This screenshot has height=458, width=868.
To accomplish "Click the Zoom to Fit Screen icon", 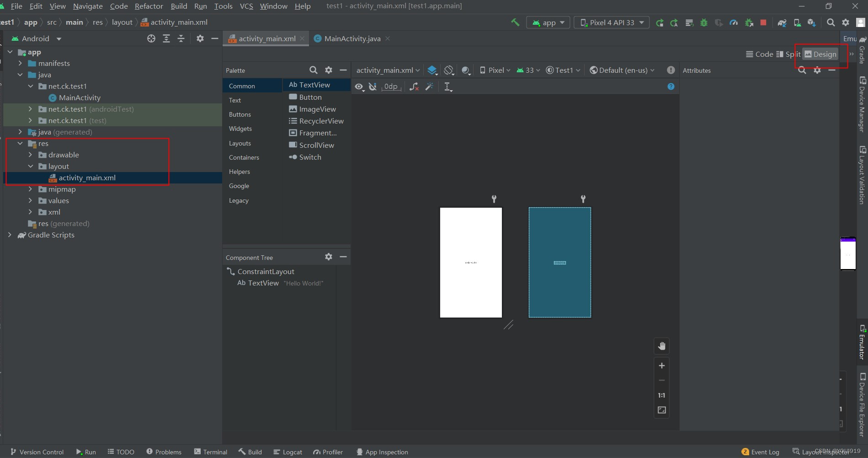I will (661, 410).
